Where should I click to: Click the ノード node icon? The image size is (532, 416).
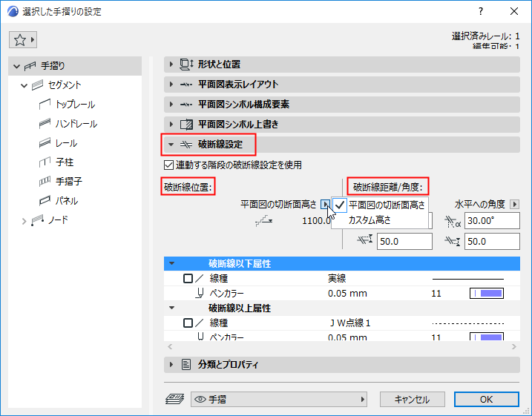coord(37,220)
